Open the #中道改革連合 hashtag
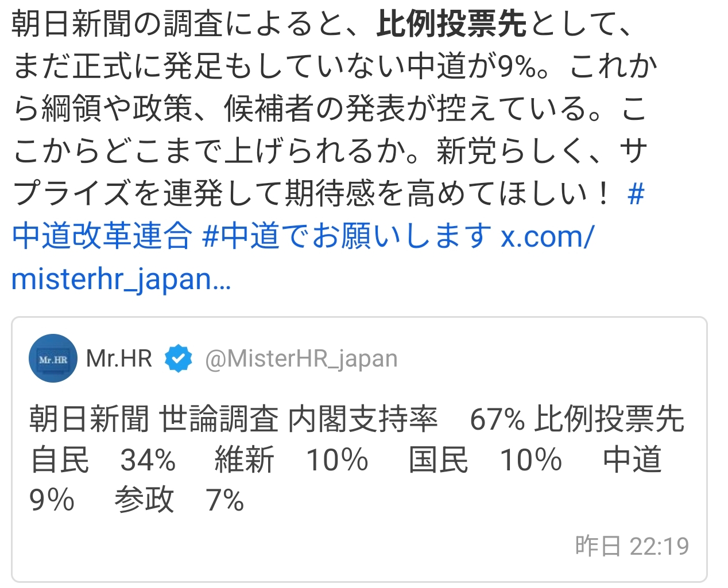728x588 pixels. 102,236
